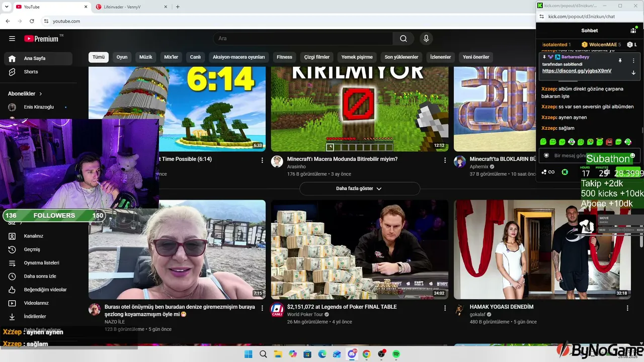Open Shorts from the sidebar
Image resolution: width=644 pixels, height=362 pixels.
coord(38,72)
